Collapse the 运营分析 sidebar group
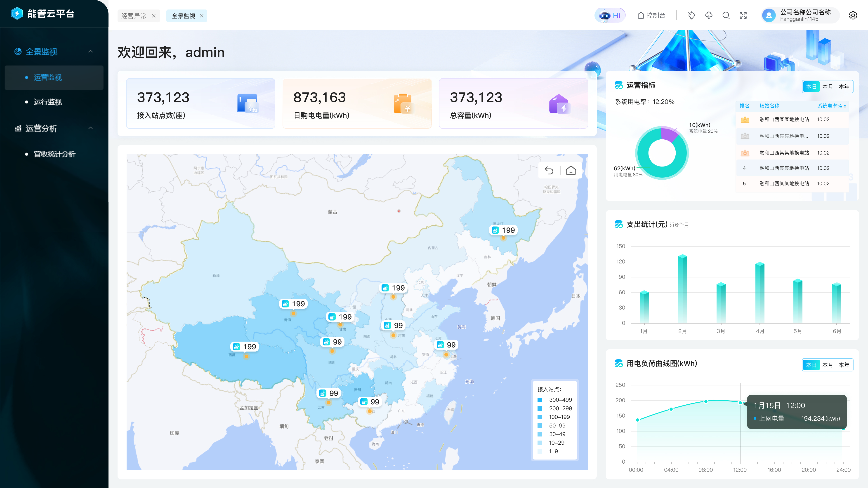This screenshot has width=868, height=488. (90, 128)
